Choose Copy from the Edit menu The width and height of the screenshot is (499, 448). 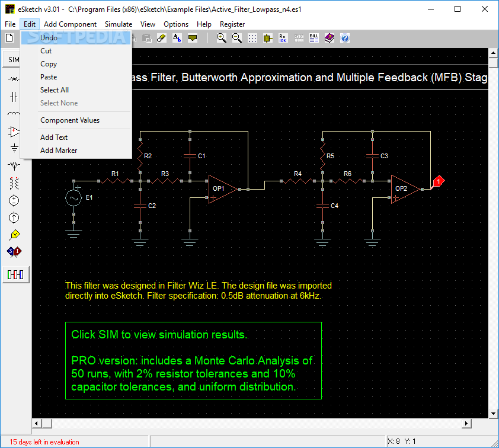tap(76, 64)
